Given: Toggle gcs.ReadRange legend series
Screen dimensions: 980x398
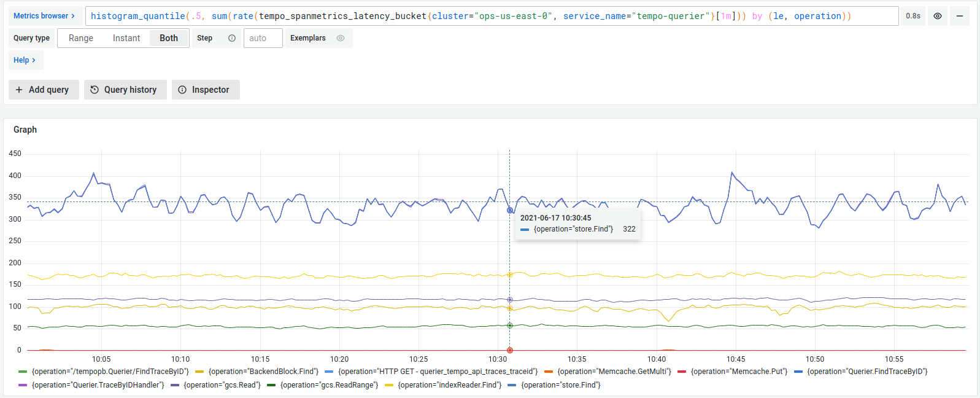Looking at the screenshot, I should pyautogui.click(x=329, y=385).
